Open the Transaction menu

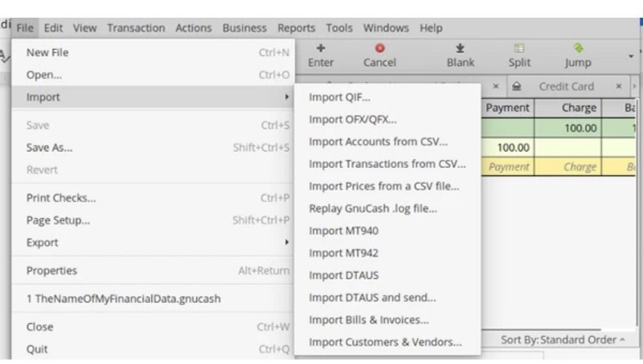point(136,28)
